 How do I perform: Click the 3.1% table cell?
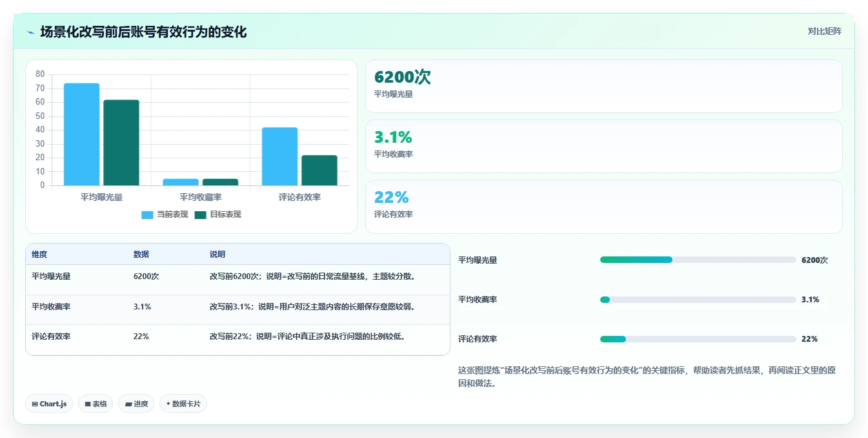(x=142, y=307)
